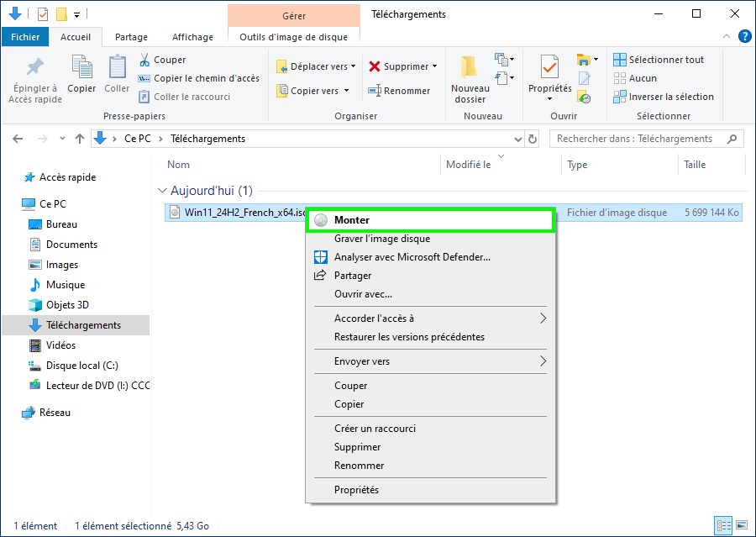Switch to large icons view in status bar

tap(742, 526)
